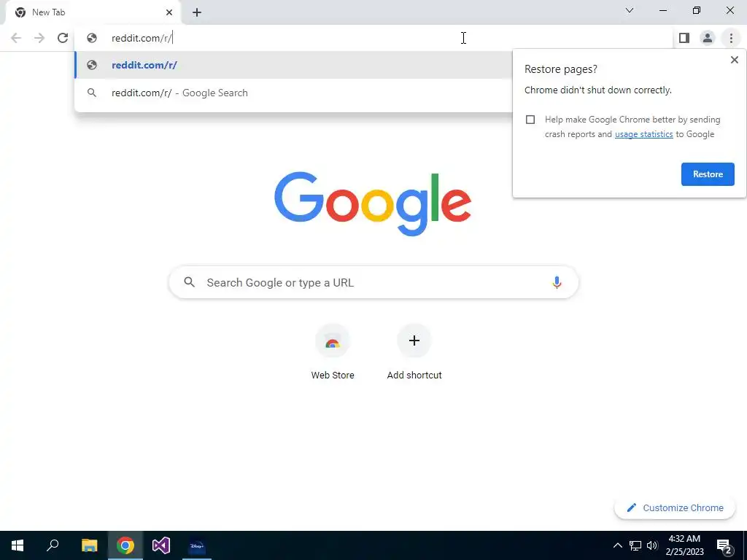Open the usage statistics link
This screenshot has width=747, height=560.
[643, 134]
